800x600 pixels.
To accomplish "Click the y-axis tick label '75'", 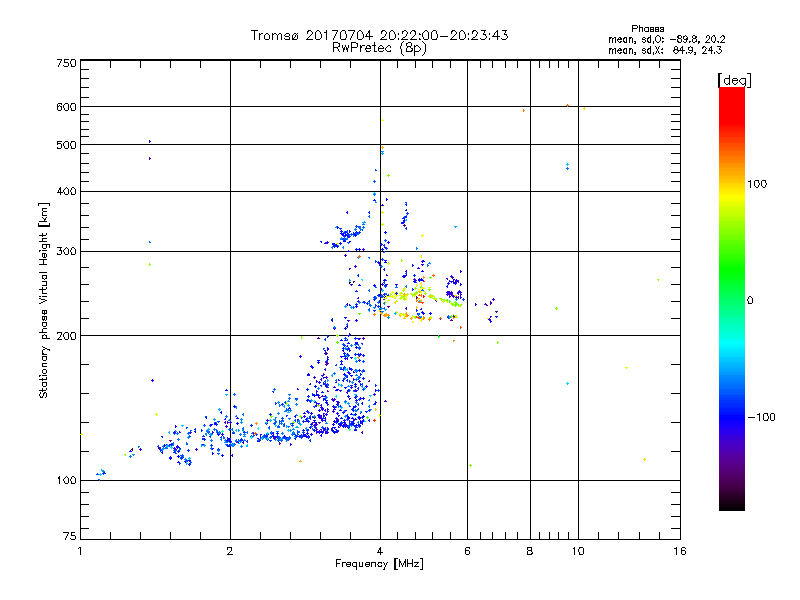I will coord(70,536).
